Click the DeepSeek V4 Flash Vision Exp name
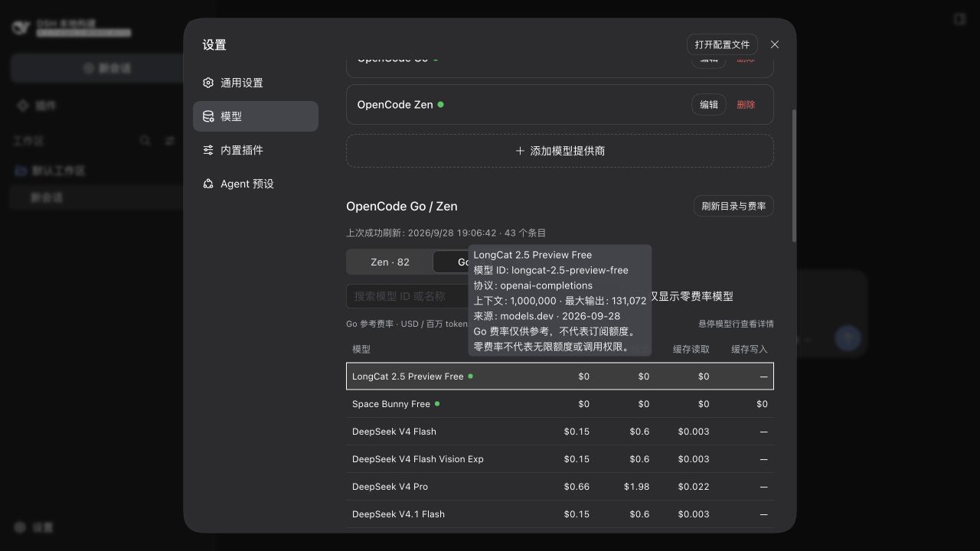980x551 pixels. (418, 459)
